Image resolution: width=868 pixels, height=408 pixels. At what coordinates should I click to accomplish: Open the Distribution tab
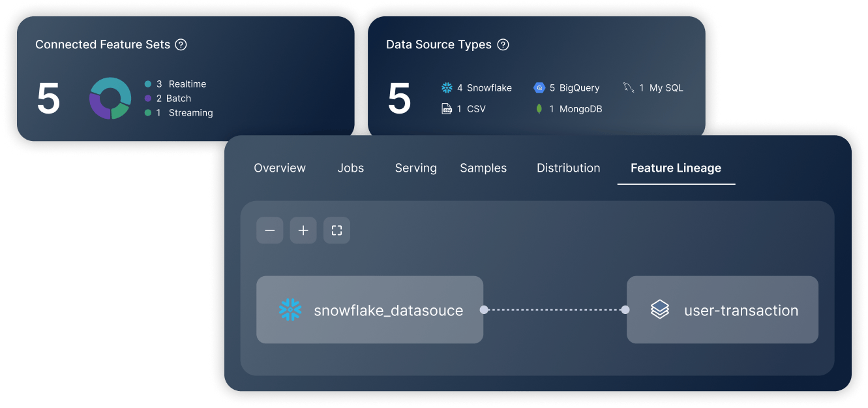pyautogui.click(x=568, y=168)
